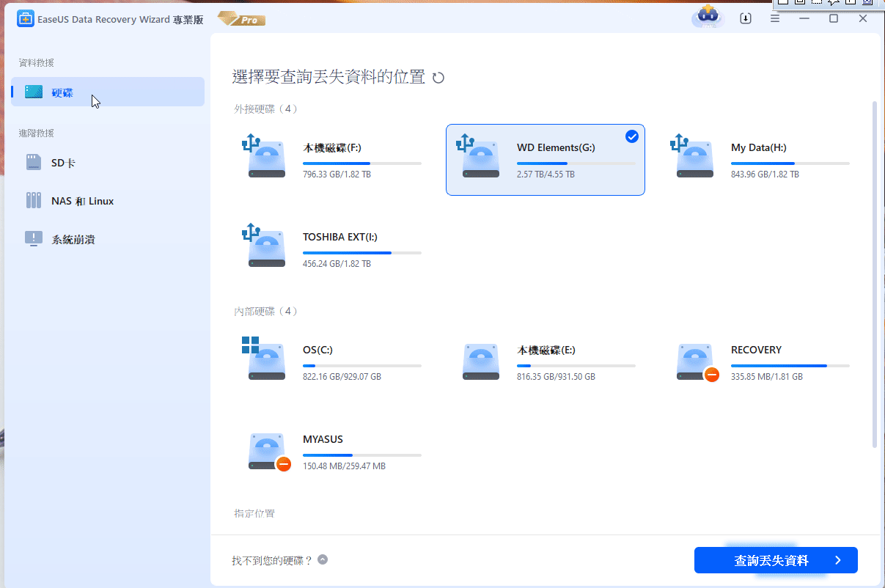Click the 本機磁碟(E:) drive name
885x588 pixels.
[546, 350]
